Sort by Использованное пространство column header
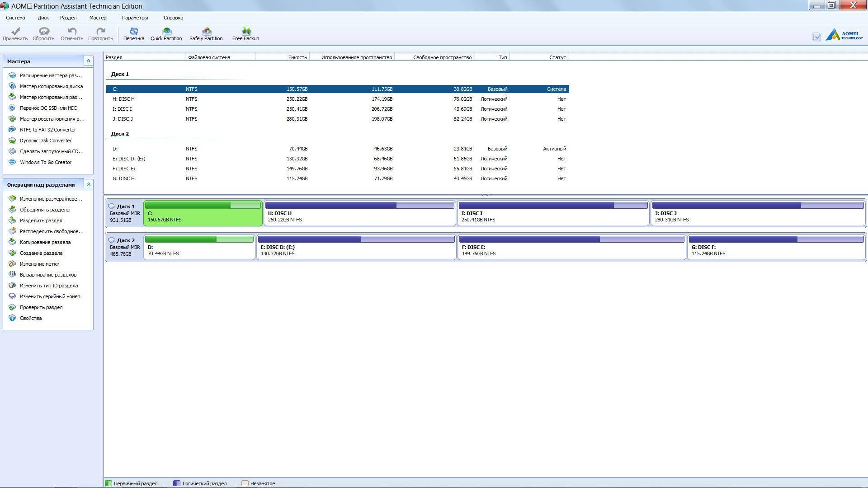The height and width of the screenshot is (488, 868). pyautogui.click(x=352, y=57)
